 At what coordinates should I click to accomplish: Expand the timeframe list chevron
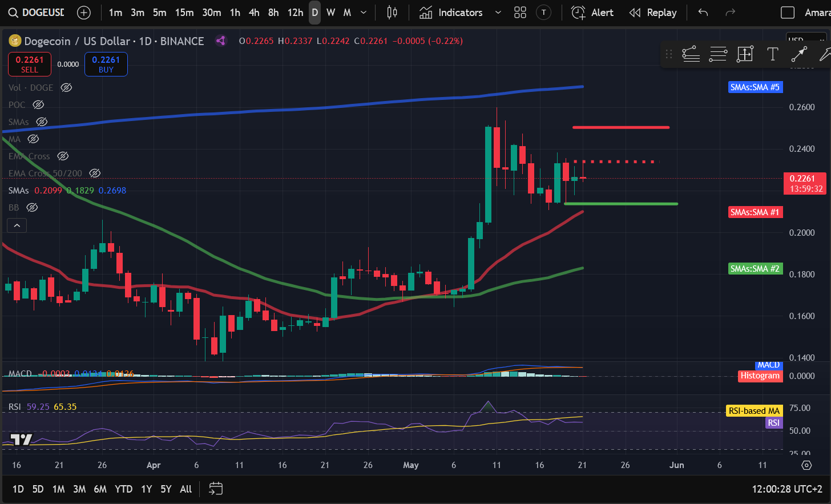pos(364,13)
